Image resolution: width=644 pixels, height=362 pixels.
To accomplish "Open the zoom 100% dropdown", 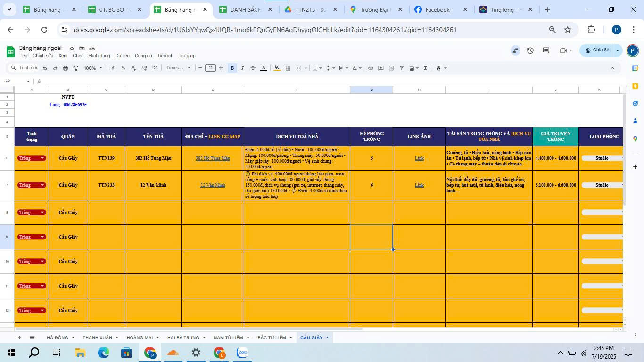I will coord(93,68).
